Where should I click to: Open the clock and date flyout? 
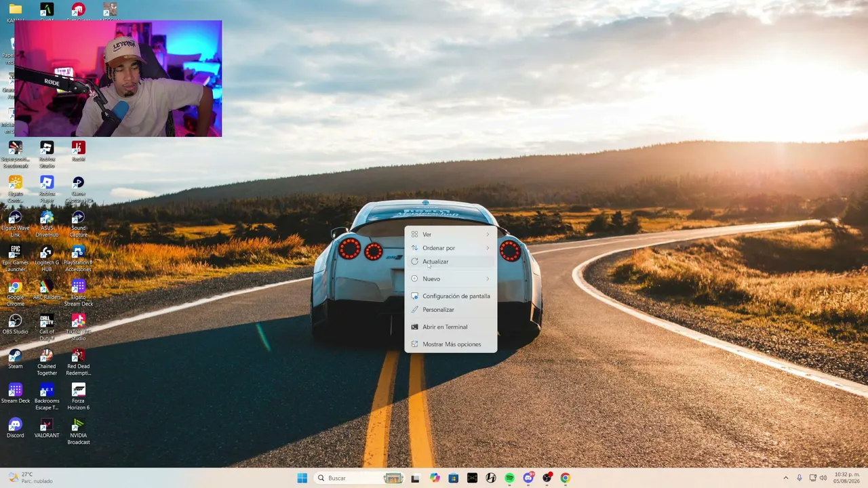click(848, 478)
